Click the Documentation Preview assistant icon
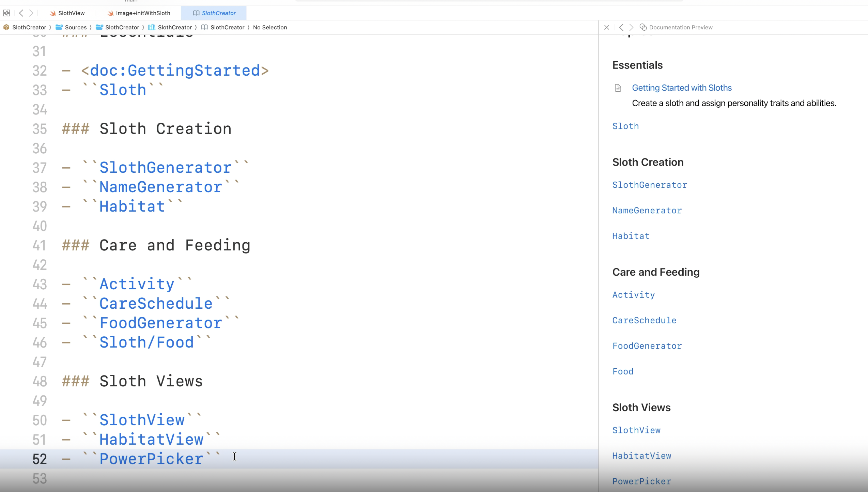 [643, 27]
